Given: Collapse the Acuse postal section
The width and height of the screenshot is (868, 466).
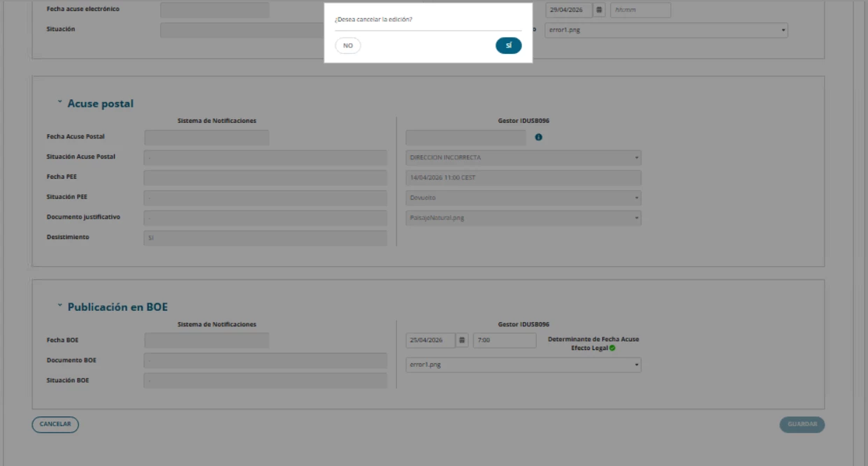Looking at the screenshot, I should [60, 102].
